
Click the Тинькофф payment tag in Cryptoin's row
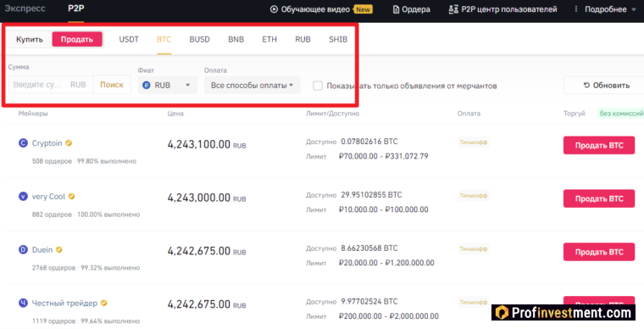[474, 142]
